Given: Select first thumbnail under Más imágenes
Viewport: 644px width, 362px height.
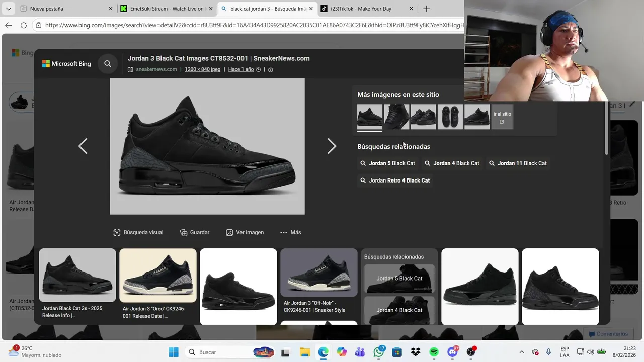Looking at the screenshot, I should [x=370, y=117].
